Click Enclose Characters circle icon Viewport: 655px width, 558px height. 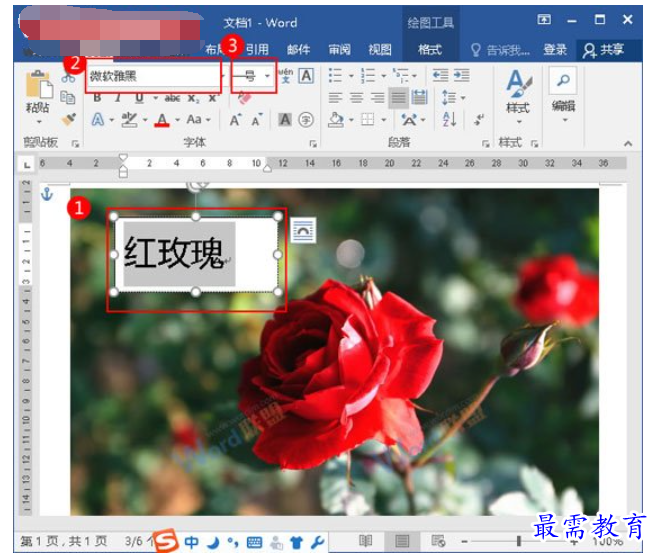[306, 120]
